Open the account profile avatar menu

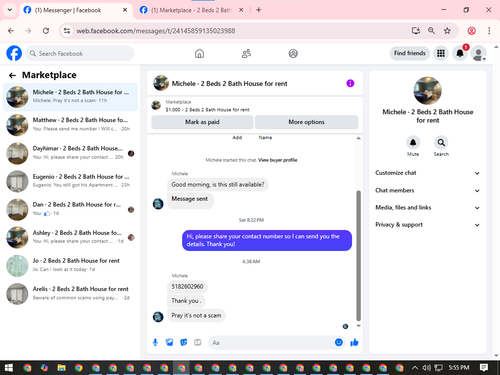(x=478, y=53)
